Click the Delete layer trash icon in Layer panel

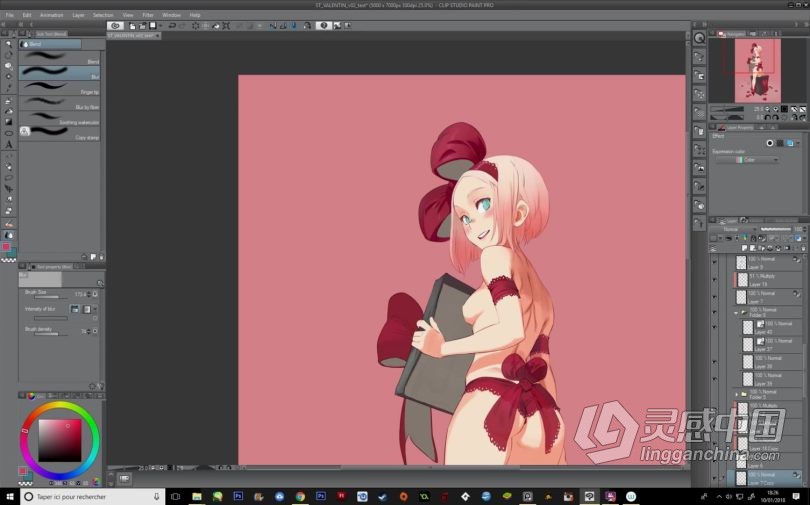click(x=803, y=248)
